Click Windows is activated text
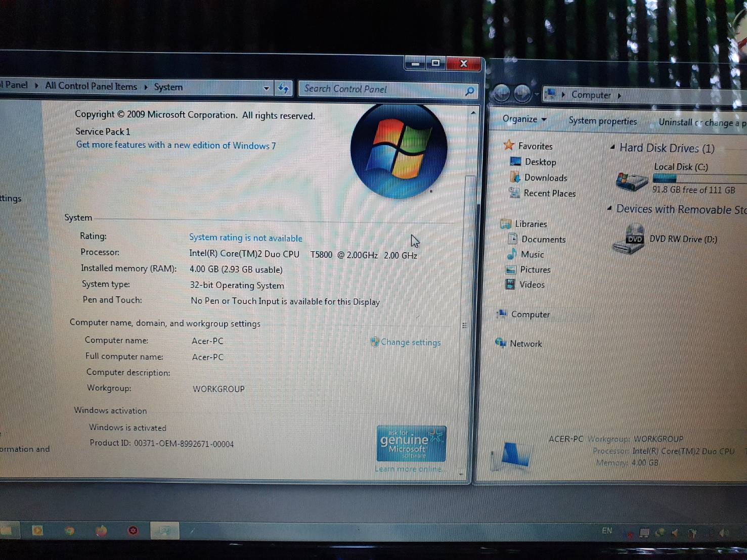 click(127, 428)
